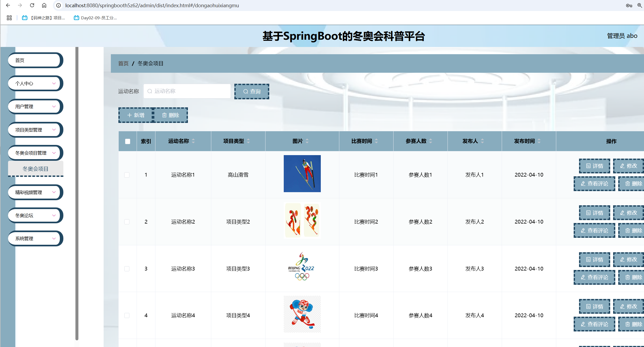Click the browser address bar URL
The width and height of the screenshot is (644, 347).
pos(152,5)
